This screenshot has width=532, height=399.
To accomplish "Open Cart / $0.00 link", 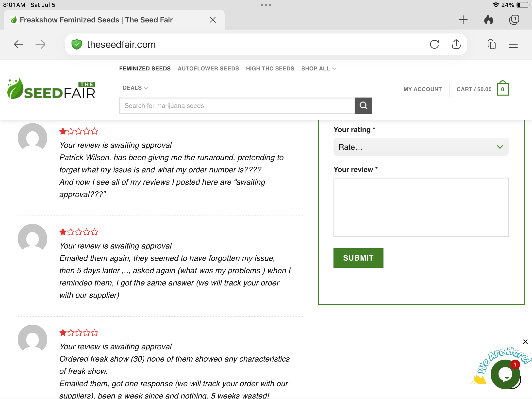I will pos(474,89).
